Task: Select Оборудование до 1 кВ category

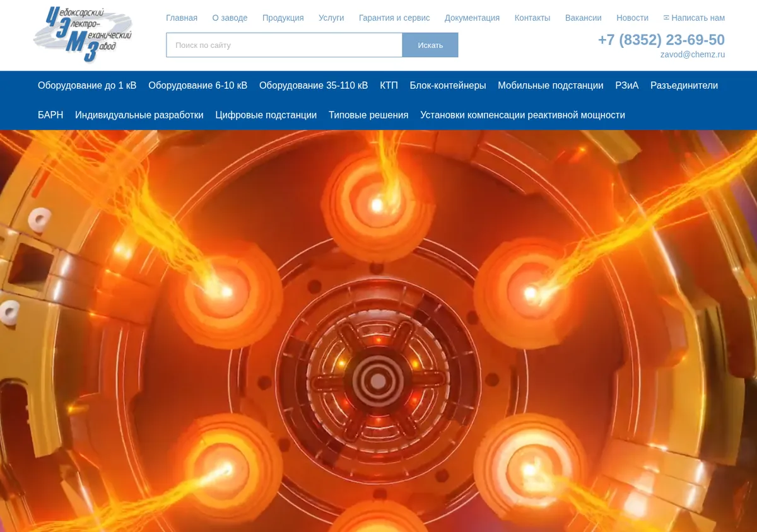Action: click(x=87, y=85)
